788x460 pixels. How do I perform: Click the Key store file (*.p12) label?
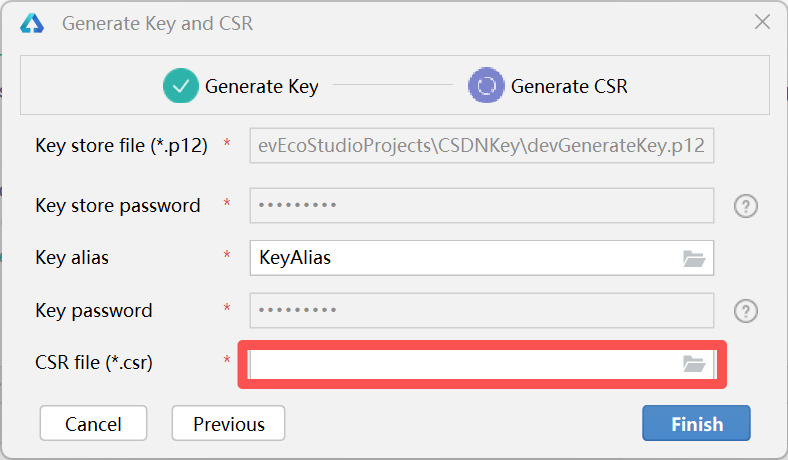pyautogui.click(x=121, y=146)
